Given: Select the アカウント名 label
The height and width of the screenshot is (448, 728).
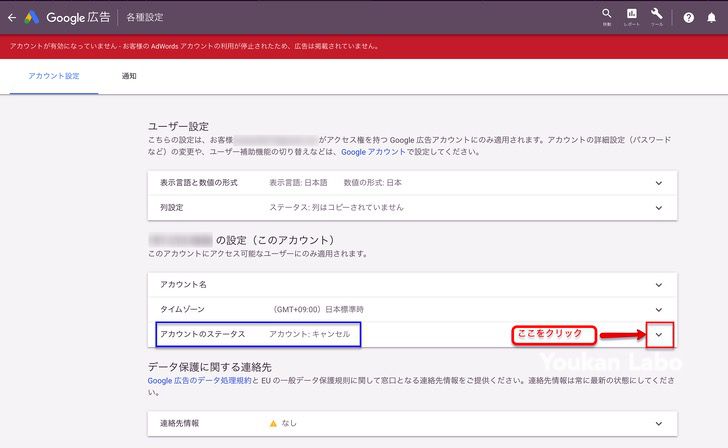Looking at the screenshot, I should [183, 285].
